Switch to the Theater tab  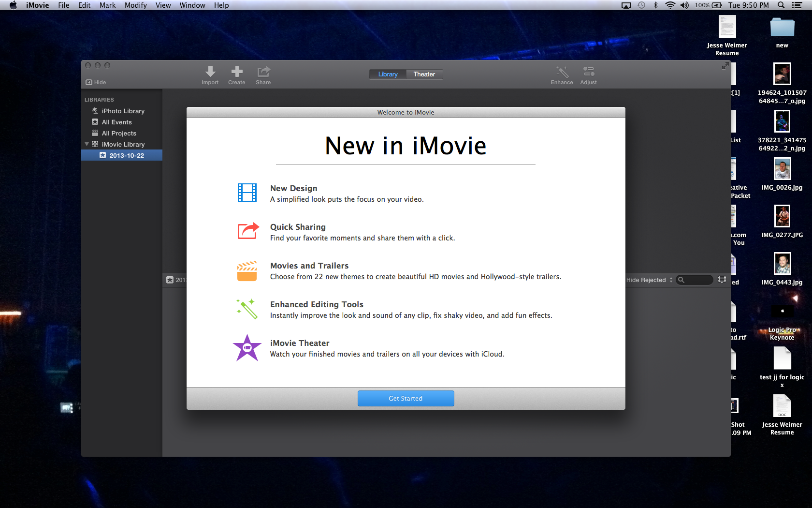(424, 74)
